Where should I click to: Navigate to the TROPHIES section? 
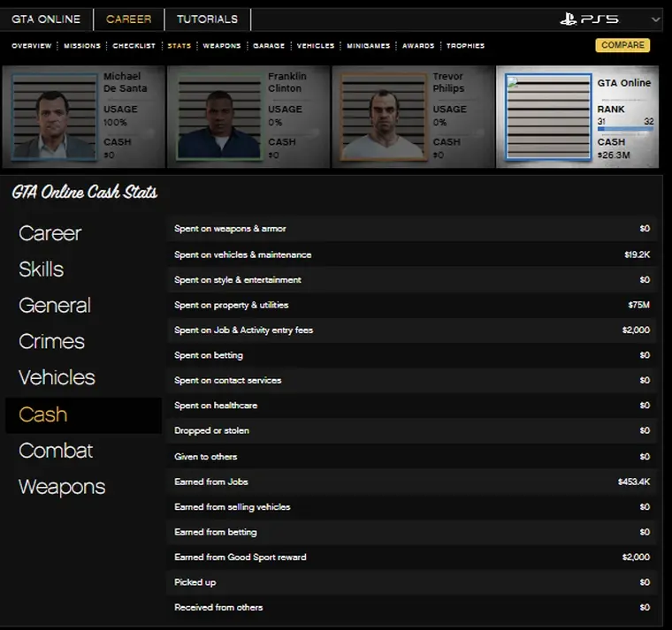[465, 46]
